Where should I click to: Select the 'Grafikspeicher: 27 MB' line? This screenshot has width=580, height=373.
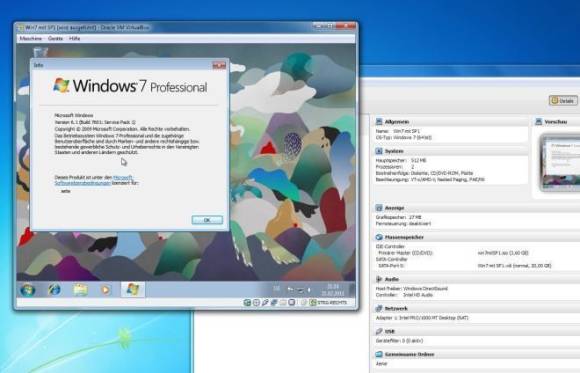398,217
